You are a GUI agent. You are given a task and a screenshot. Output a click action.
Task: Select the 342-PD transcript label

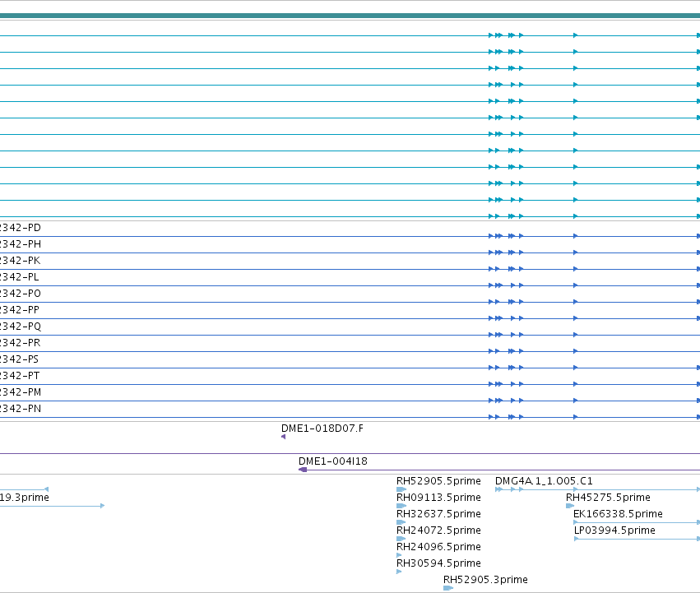pyautogui.click(x=20, y=228)
